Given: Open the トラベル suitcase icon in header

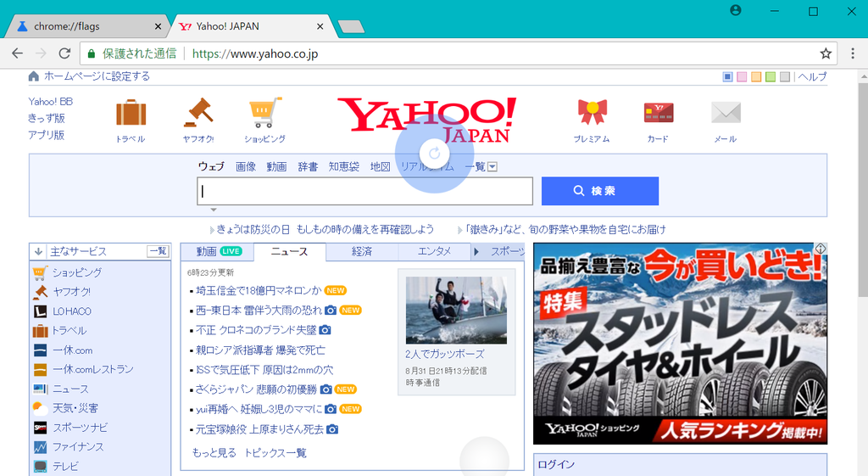Looking at the screenshot, I should (x=131, y=113).
